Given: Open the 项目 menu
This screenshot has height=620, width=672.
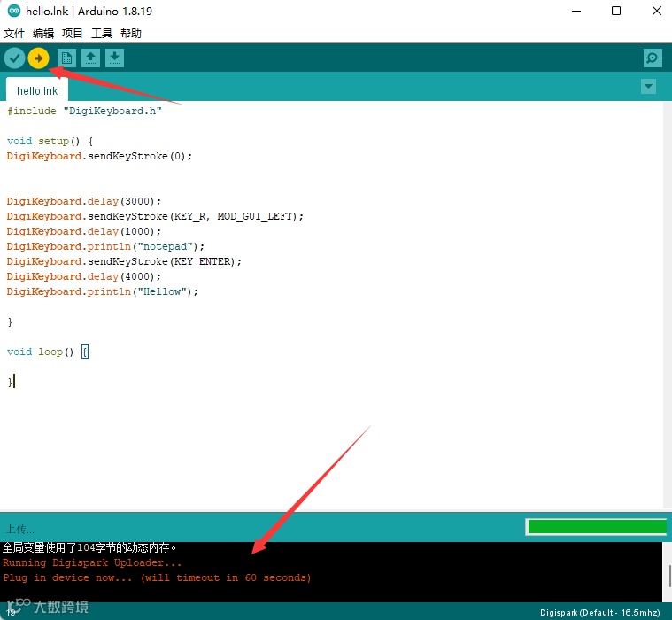Looking at the screenshot, I should pyautogui.click(x=72, y=33).
